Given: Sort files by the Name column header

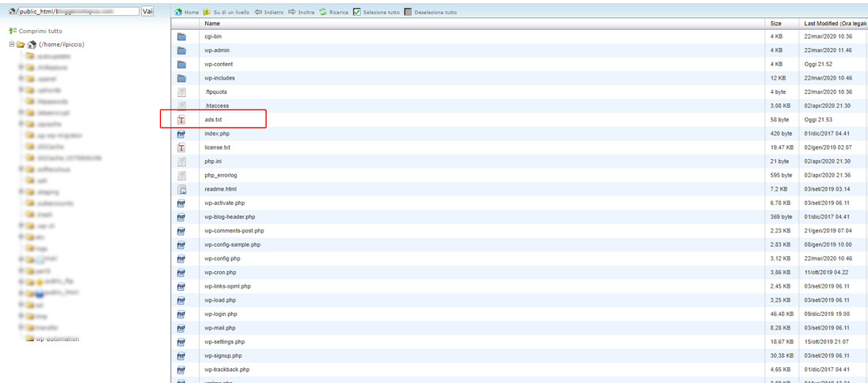Looking at the screenshot, I should coord(211,24).
